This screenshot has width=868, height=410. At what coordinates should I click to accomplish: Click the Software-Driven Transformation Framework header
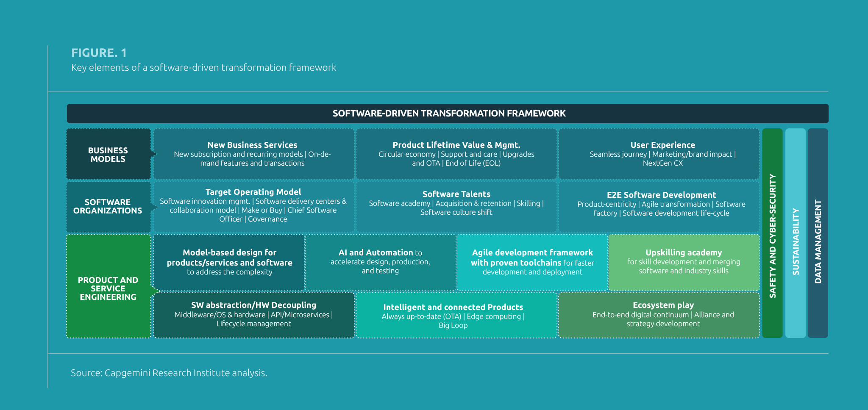click(448, 114)
